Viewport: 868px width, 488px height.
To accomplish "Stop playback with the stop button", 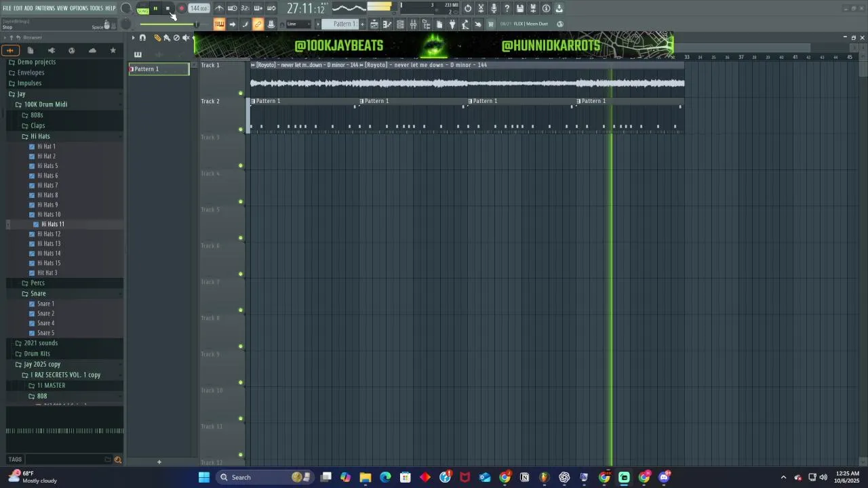I will click(x=167, y=8).
